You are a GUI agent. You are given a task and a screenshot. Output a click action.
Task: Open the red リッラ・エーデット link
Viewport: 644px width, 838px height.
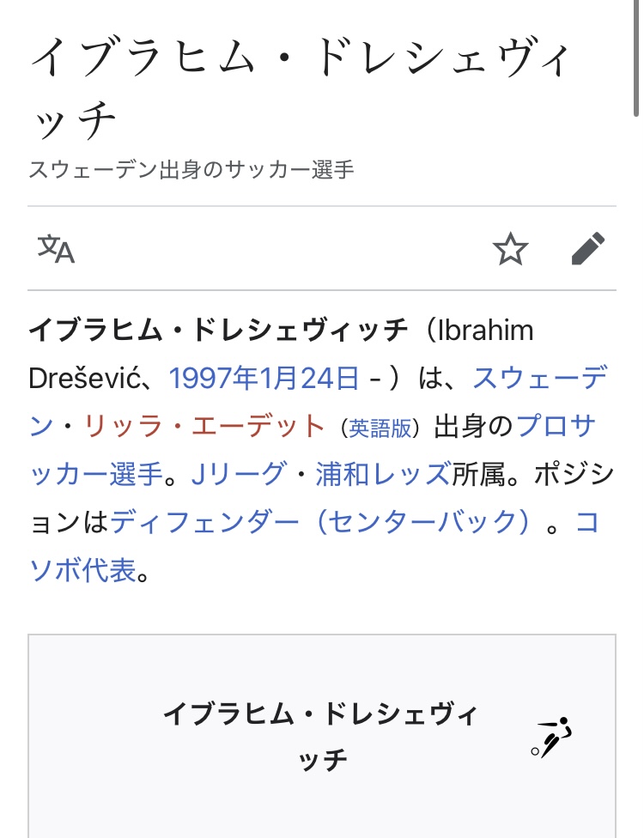click(204, 426)
